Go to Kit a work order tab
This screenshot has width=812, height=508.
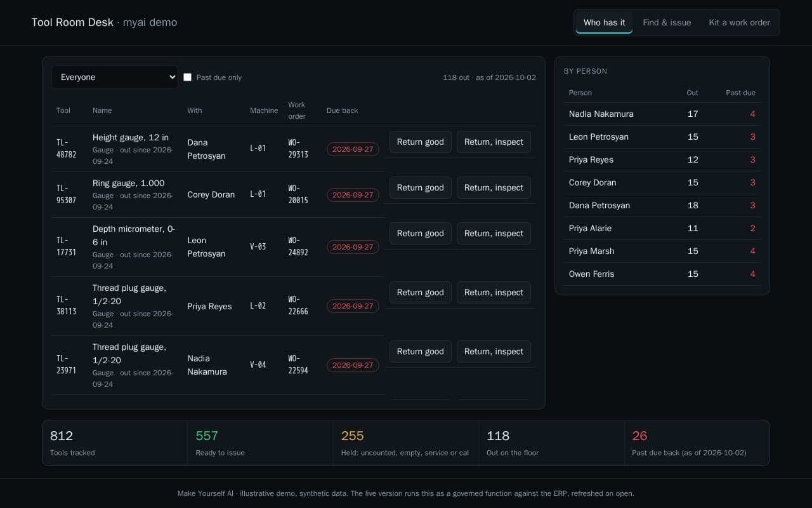pos(739,22)
